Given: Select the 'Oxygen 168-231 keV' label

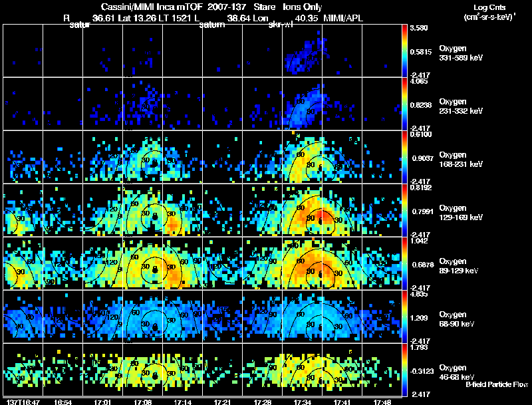Looking at the screenshot, I should [461, 160].
